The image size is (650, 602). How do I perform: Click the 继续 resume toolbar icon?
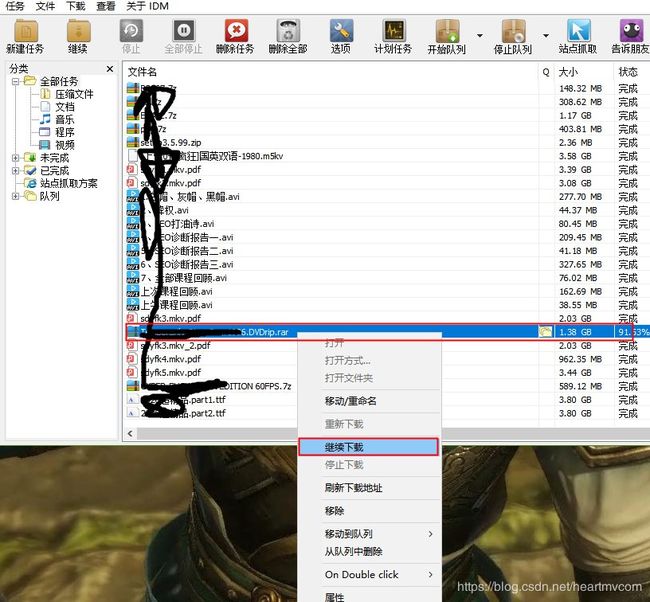[78, 36]
